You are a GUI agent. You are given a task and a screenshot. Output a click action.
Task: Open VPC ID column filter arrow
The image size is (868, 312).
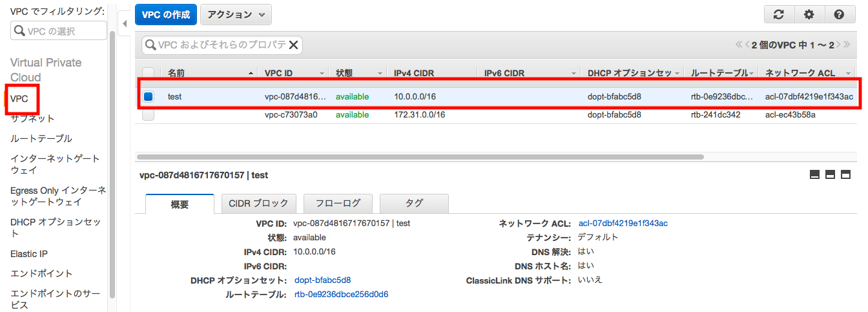pos(322,74)
